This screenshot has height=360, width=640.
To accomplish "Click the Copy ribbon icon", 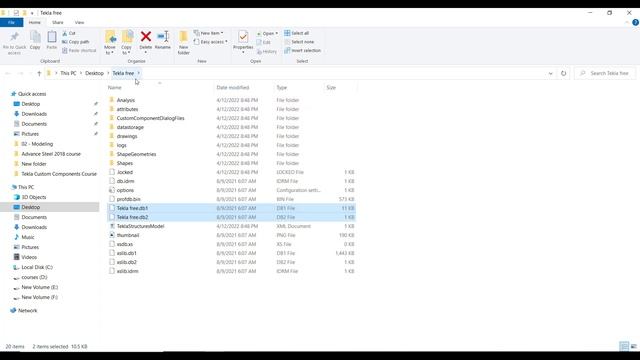I will tap(36, 38).
